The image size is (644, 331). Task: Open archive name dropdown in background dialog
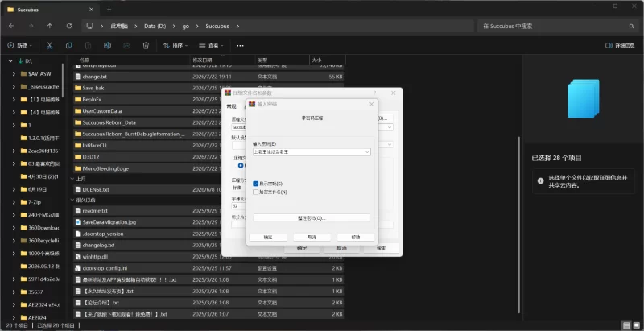tap(390, 127)
